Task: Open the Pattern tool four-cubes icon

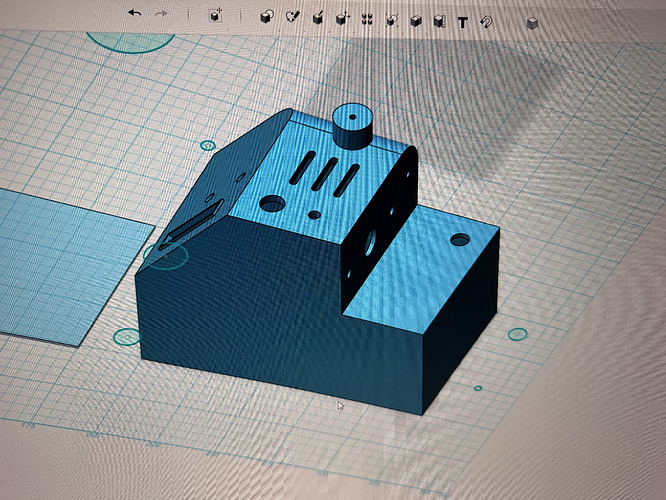Action: pyautogui.click(x=367, y=19)
